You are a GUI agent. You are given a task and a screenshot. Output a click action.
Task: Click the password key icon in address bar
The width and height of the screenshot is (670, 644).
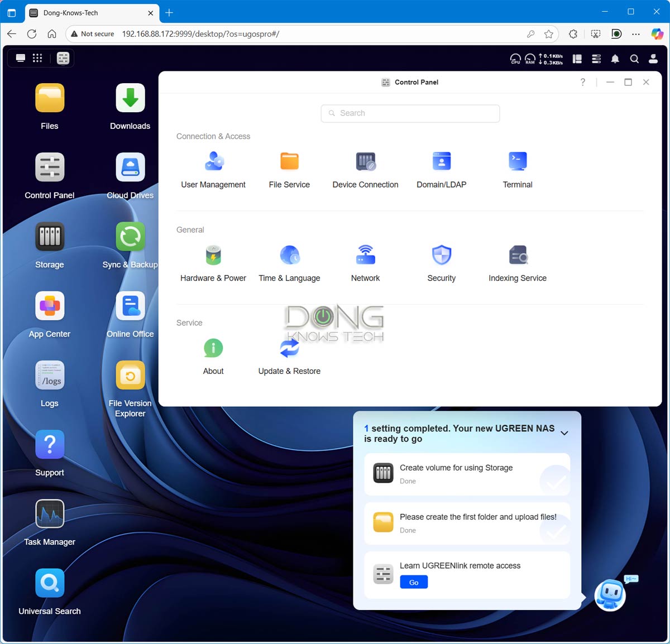tap(530, 34)
